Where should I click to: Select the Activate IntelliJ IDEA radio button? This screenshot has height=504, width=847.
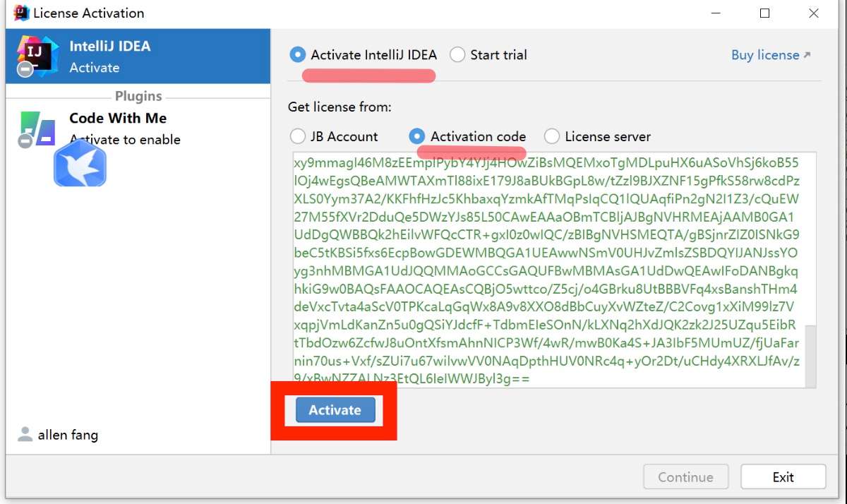[x=297, y=55]
